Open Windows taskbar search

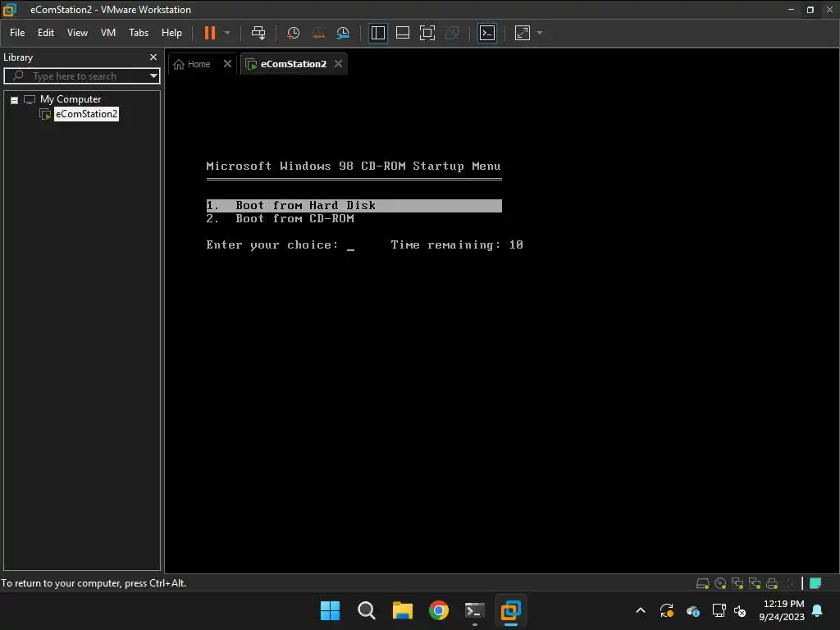(x=367, y=610)
